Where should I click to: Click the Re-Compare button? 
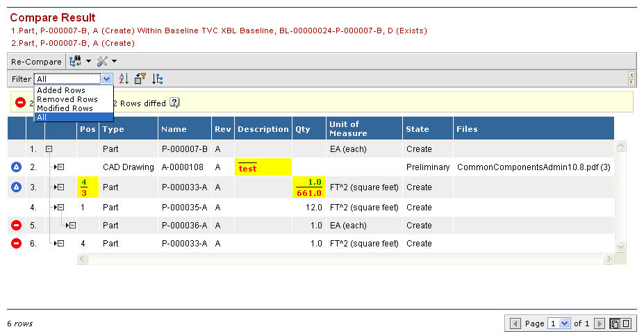36,62
